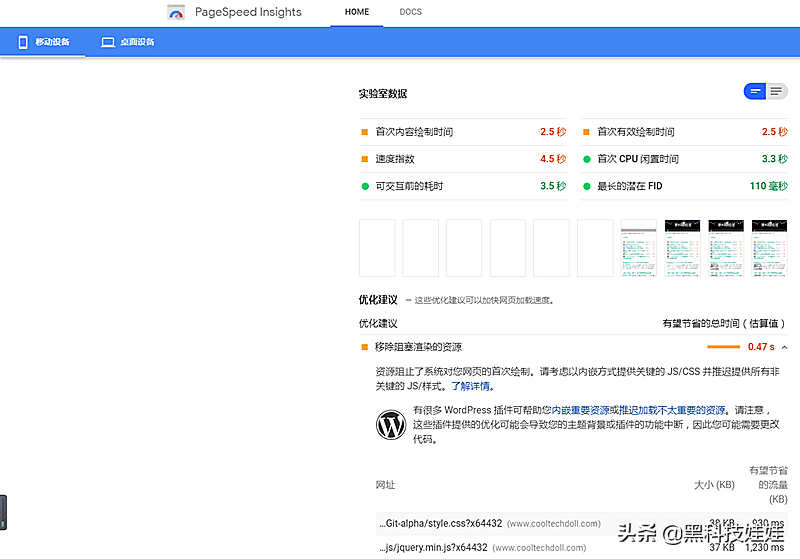Click the 最长的潜在 FID metric
Image resolution: width=800 pixels, height=559 pixels.
684,186
